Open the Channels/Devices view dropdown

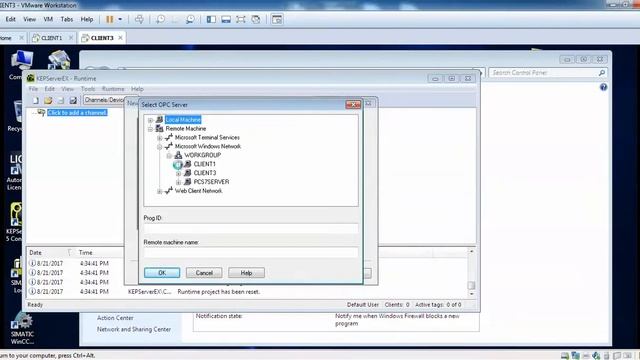104,100
